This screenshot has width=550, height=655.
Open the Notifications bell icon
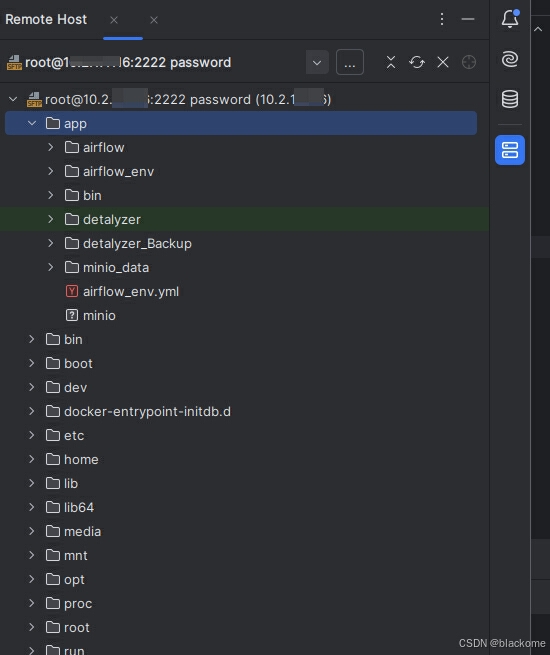click(x=510, y=19)
